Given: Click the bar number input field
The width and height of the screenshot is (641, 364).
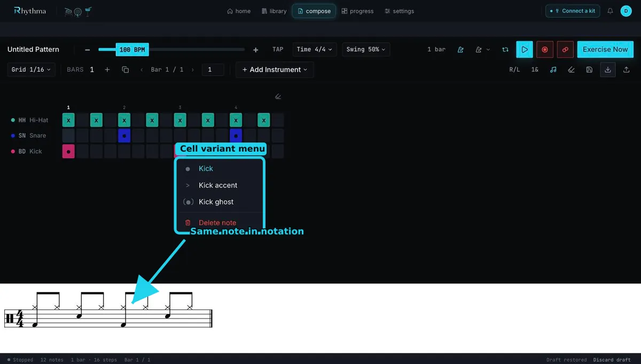Looking at the screenshot, I should click(213, 69).
